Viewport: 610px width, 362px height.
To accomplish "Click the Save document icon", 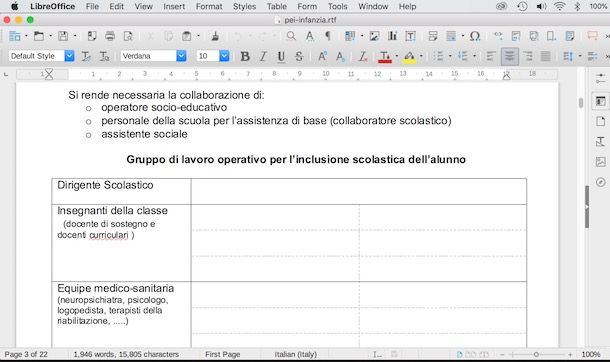I will pos(63,36).
